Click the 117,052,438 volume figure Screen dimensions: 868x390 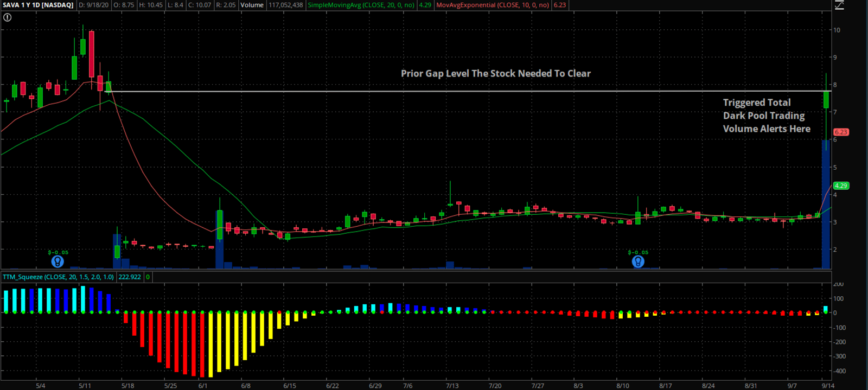(286, 5)
